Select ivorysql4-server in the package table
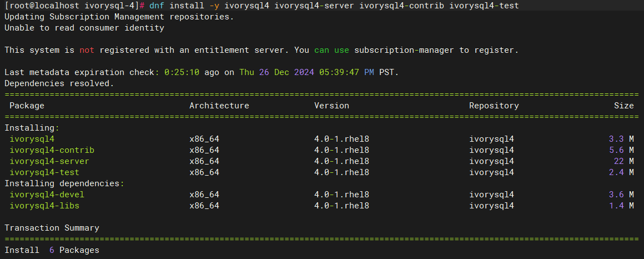644x259 pixels. click(x=49, y=161)
